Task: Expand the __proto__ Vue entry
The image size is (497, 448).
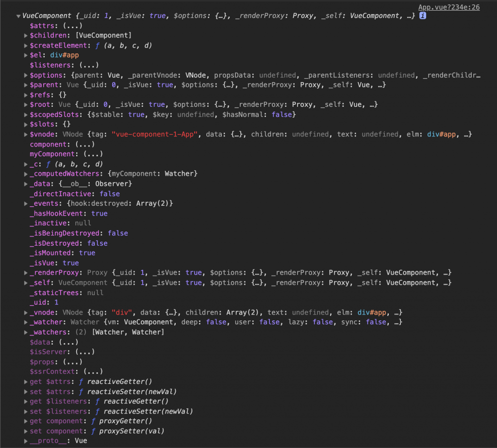Action: pos(26,441)
